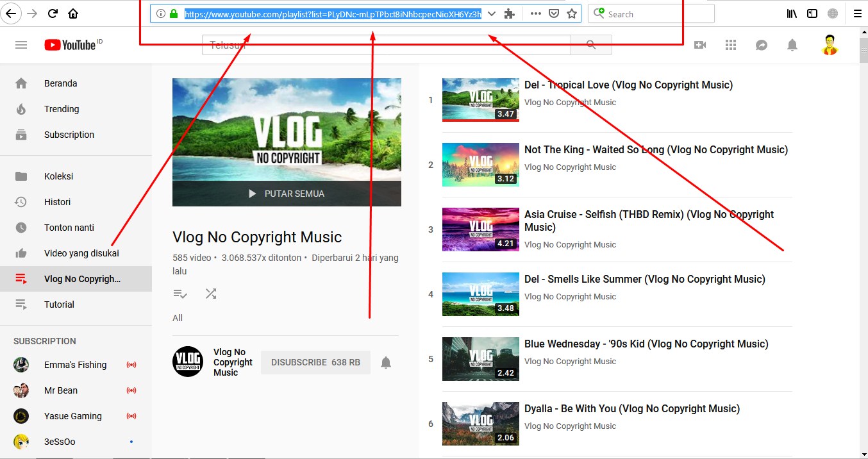The width and height of the screenshot is (868, 459).
Task: Open Mr Bean subscription channel
Action: [76, 390]
